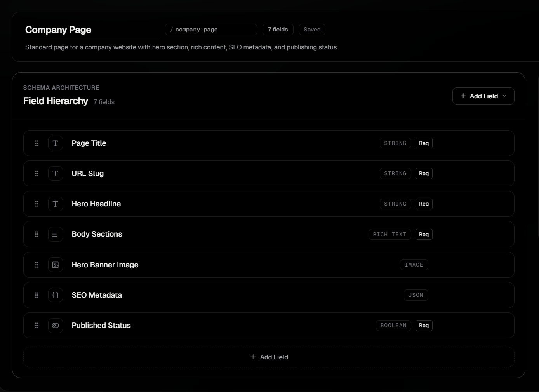Click the dashed Add Field button below list

(269, 357)
